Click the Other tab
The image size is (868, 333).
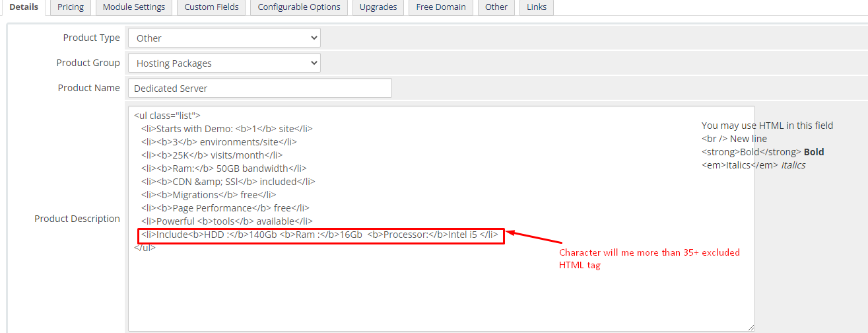click(x=496, y=7)
